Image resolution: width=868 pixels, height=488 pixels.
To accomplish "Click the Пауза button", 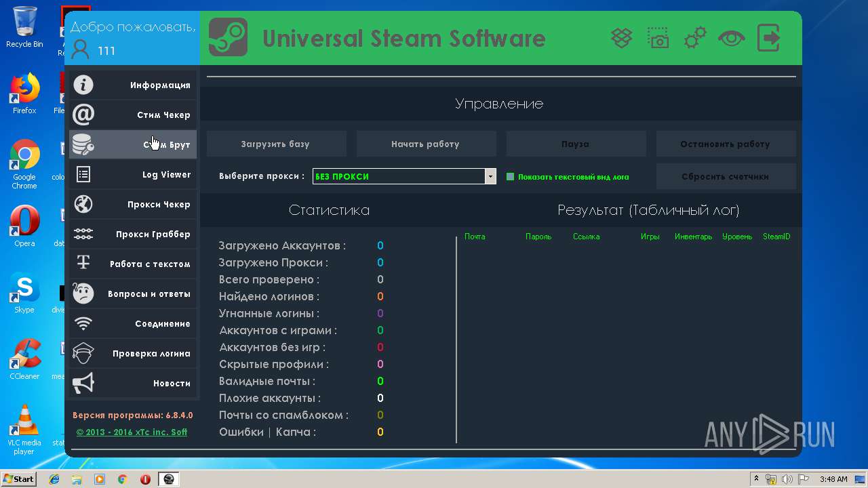I will (576, 144).
